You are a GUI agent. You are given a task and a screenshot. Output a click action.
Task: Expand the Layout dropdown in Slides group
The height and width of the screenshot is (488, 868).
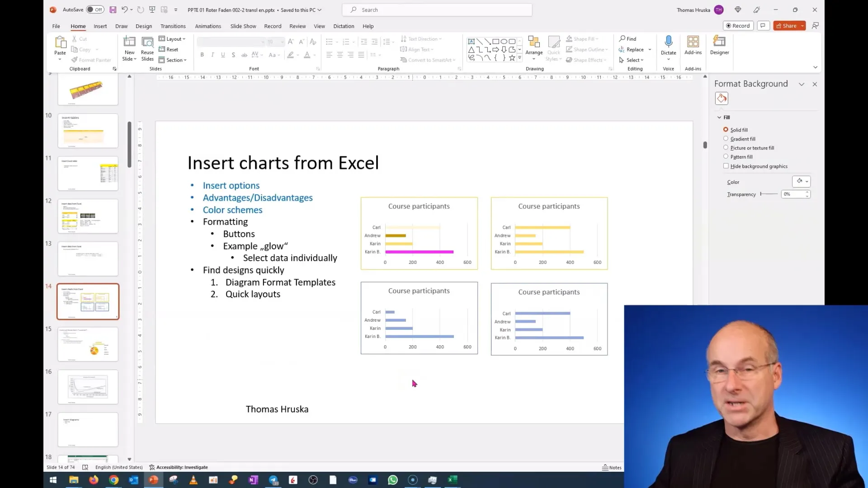coord(174,39)
